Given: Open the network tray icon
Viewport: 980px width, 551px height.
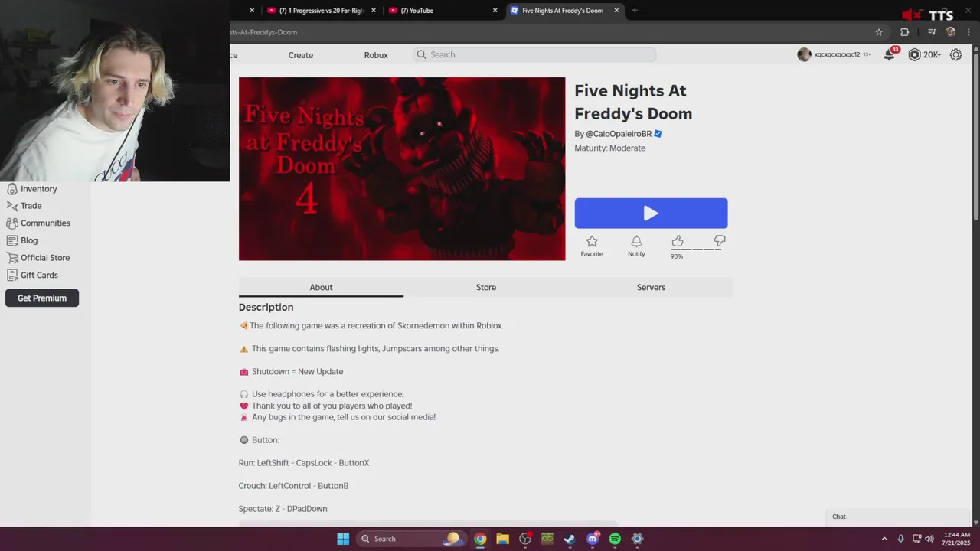Looking at the screenshot, I should [x=917, y=539].
